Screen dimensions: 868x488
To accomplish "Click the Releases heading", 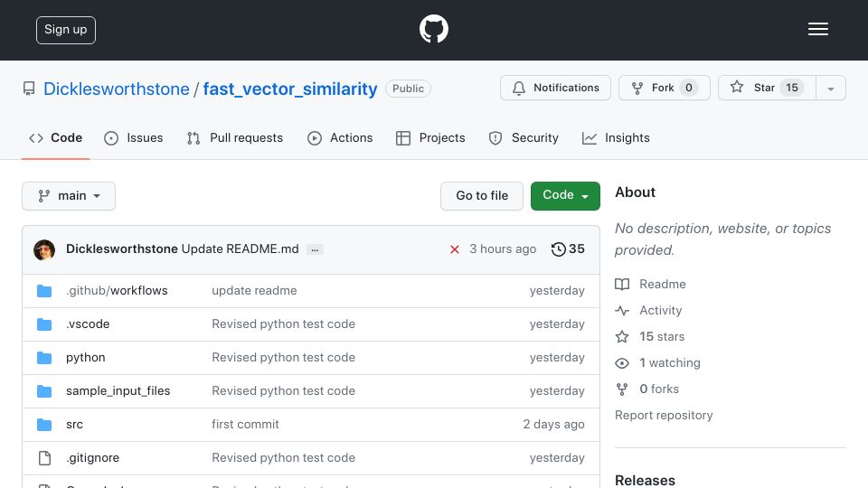I will 645,480.
